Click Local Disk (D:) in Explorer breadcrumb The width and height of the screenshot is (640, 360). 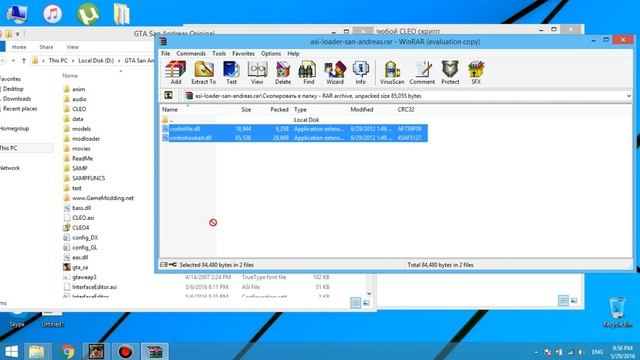coord(96,60)
